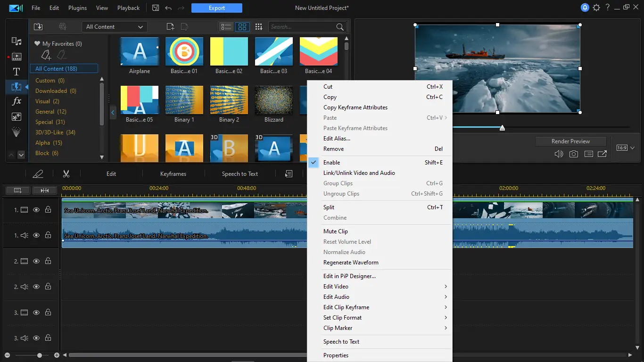This screenshot has width=644, height=362.
Task: Click the fit-timeline arrows icon beside ruler
Action: coord(45,190)
